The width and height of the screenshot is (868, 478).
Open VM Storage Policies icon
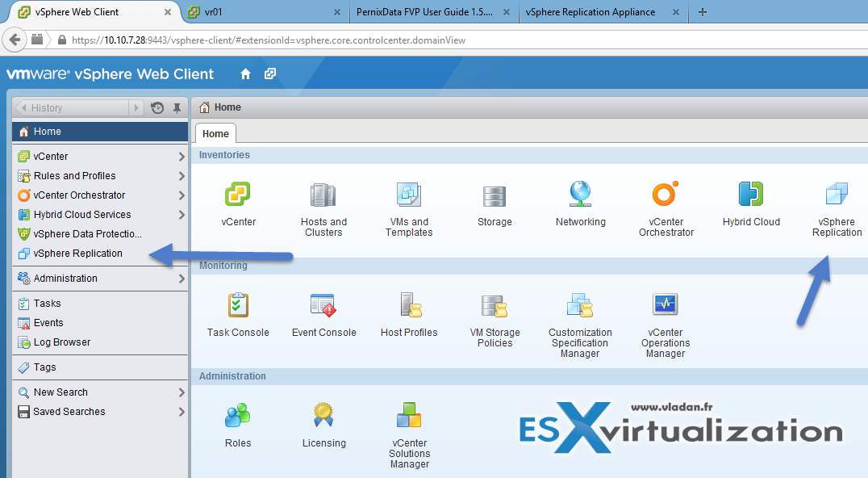[495, 306]
